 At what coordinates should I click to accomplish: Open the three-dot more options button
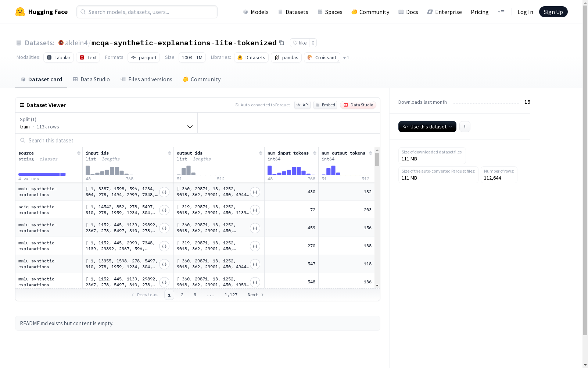click(465, 127)
